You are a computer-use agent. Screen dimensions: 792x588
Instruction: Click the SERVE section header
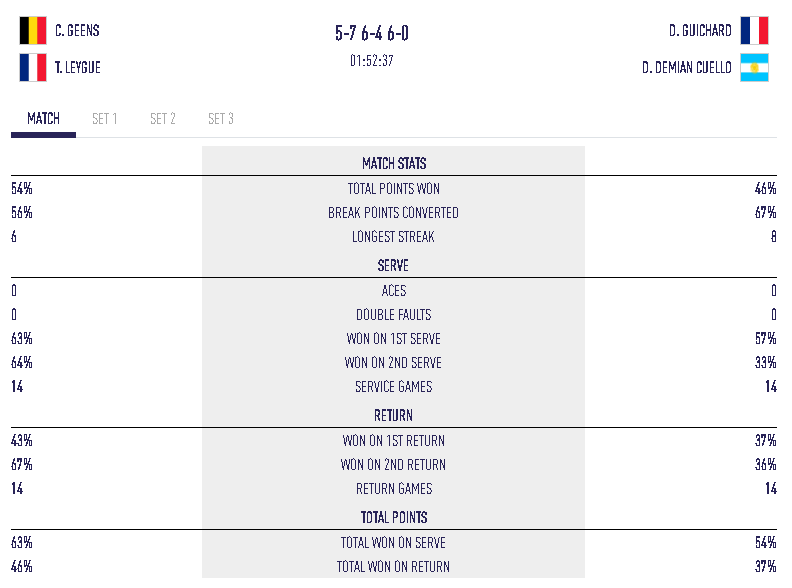pos(393,265)
